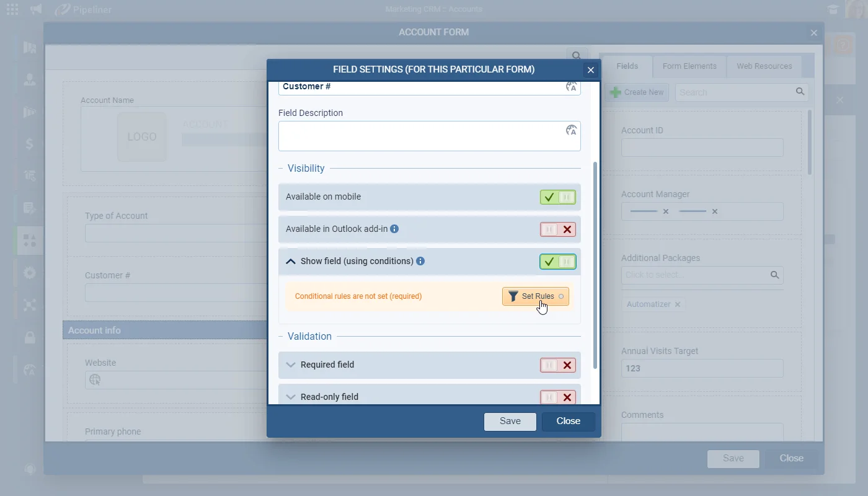Click the search magnifier in Fields search box
The image size is (868, 496).
[x=800, y=92]
